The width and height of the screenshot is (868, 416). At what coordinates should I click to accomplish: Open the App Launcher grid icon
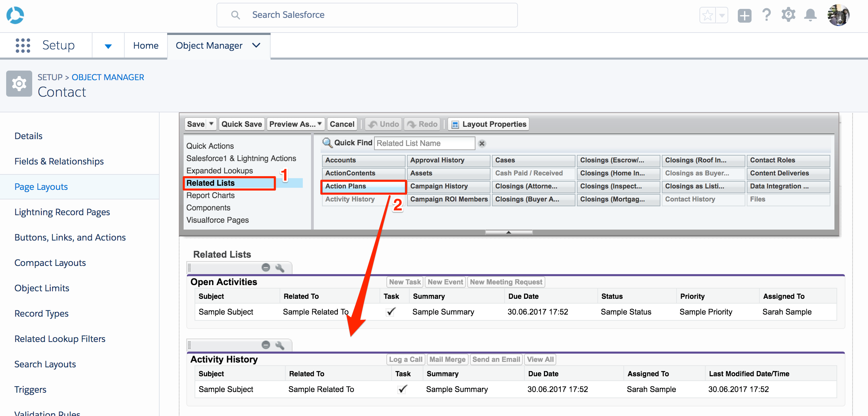[23, 46]
